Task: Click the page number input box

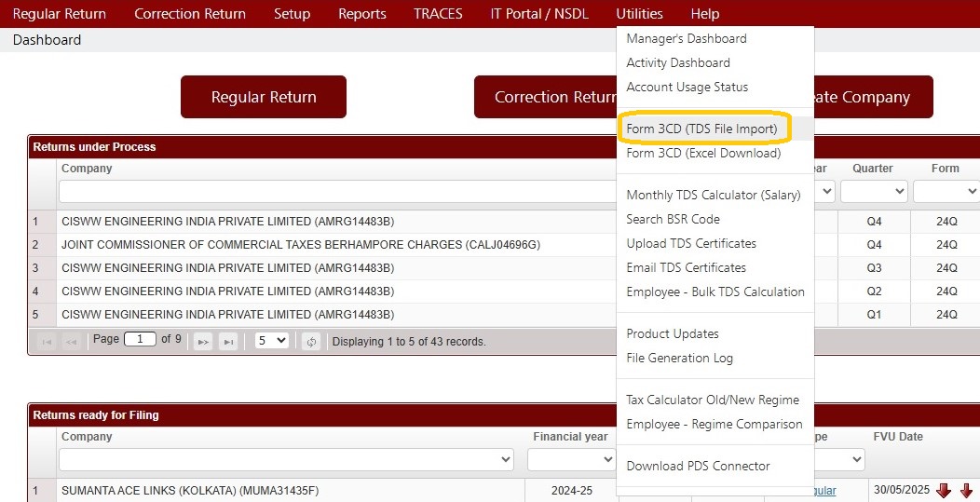Action: click(x=140, y=339)
